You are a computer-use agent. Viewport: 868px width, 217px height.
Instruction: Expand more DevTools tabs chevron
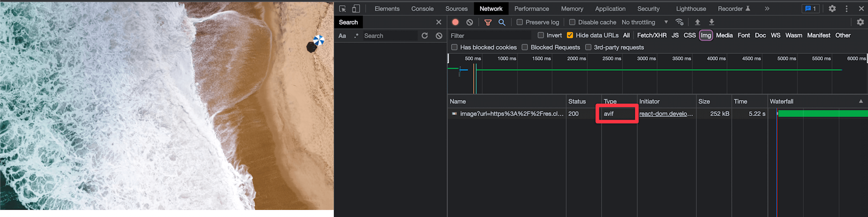[x=767, y=9]
